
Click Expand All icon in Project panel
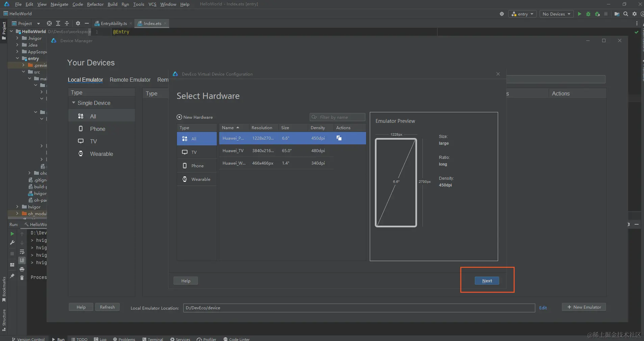(58, 23)
